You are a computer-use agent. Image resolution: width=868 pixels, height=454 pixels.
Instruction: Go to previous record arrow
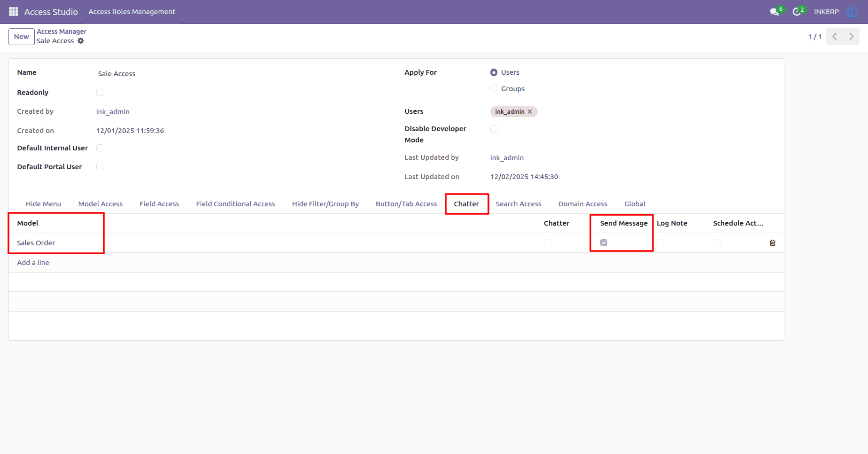(x=835, y=37)
